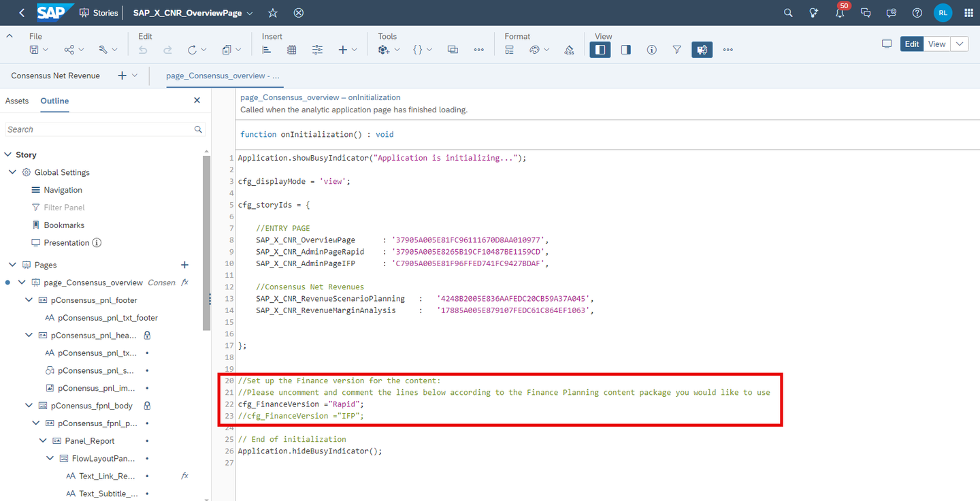Viewport: 980px width, 501px height.
Task: Open the theme palette icon under Format
Action: click(x=534, y=50)
